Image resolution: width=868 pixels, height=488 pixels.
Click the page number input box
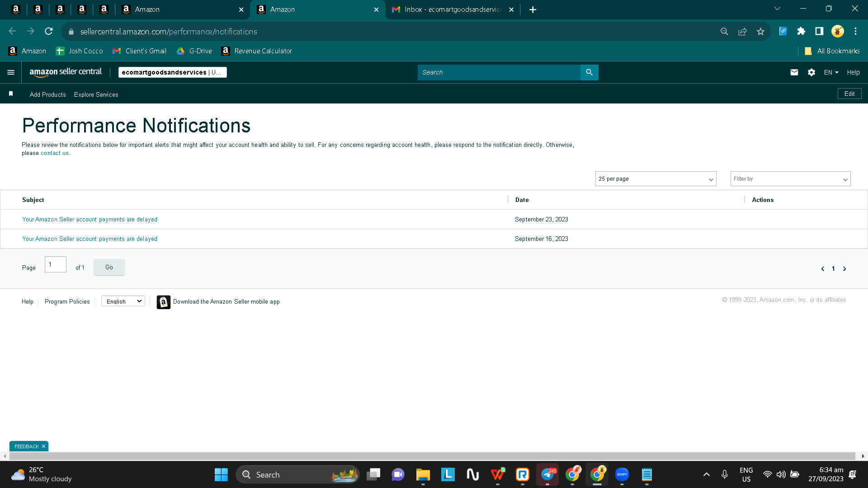pos(56,264)
